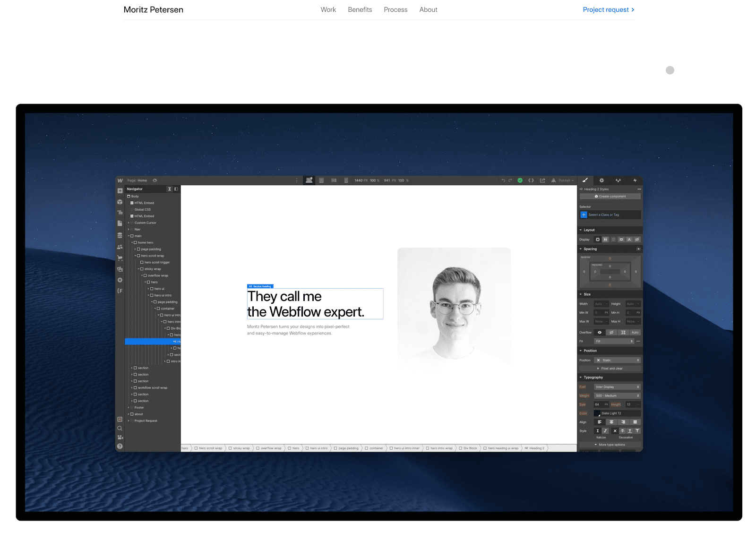Screen dimensions: 756x540
Task: Toggle visible overflow with the eye icon
Action: [600, 332]
